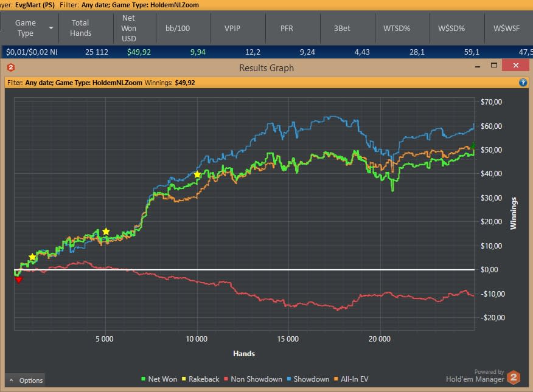
Task: Toggle the Showdown legend series
Action: [x=308, y=379]
